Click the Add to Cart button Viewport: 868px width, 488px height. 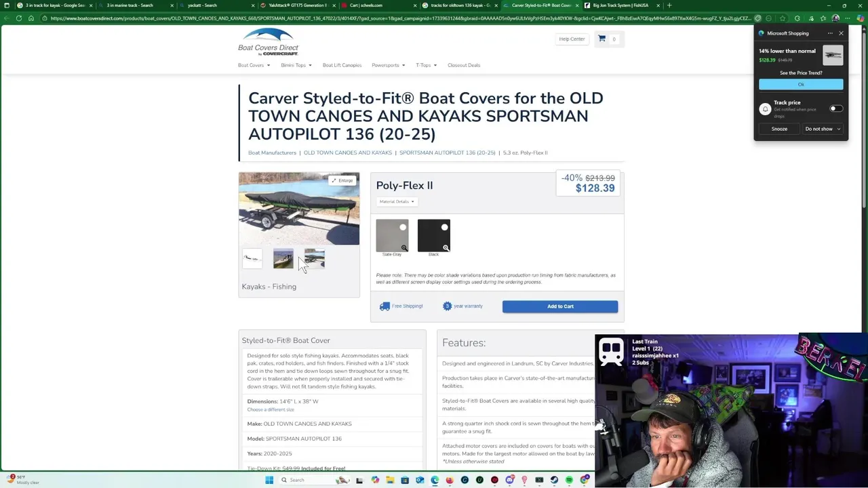pos(560,306)
